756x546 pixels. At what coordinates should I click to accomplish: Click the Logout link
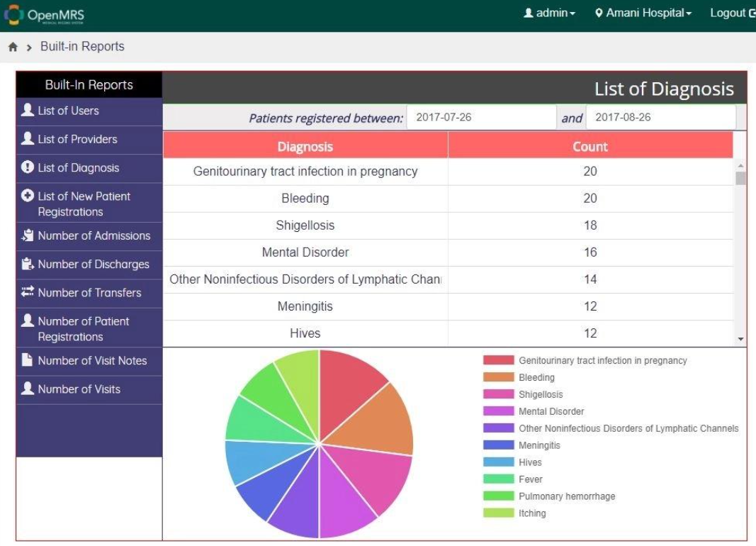(x=732, y=13)
